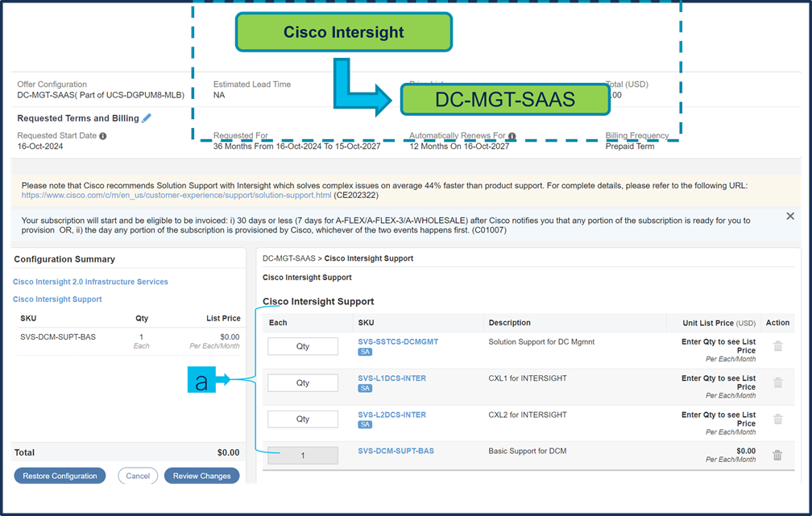Open the solution-support.html URL
This screenshot has width=812, height=516.
point(176,195)
